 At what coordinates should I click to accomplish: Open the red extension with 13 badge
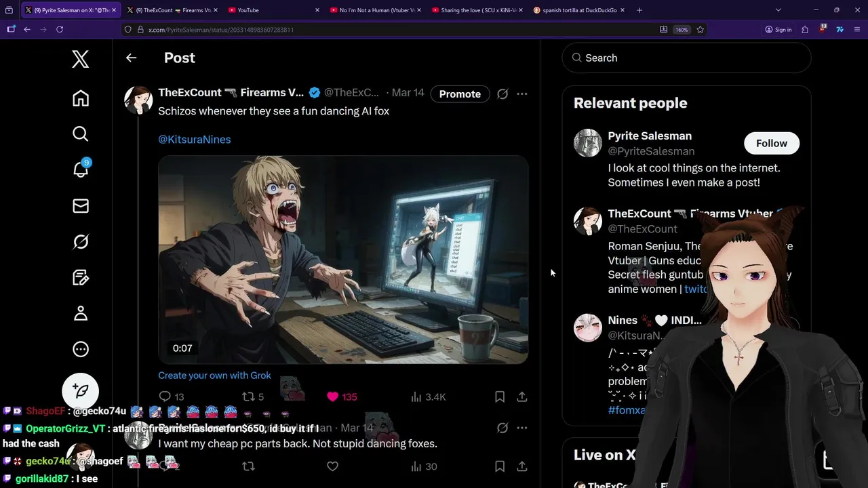pyautogui.click(x=822, y=29)
